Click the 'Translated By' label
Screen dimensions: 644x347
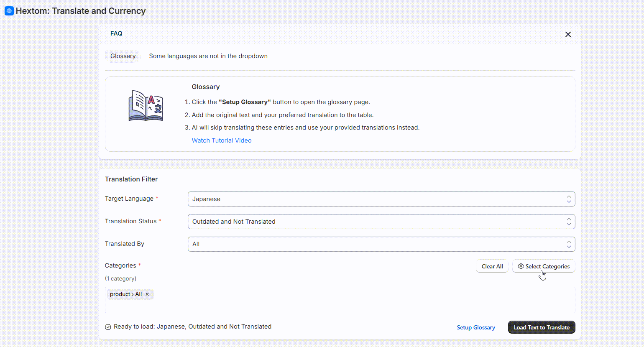point(125,244)
